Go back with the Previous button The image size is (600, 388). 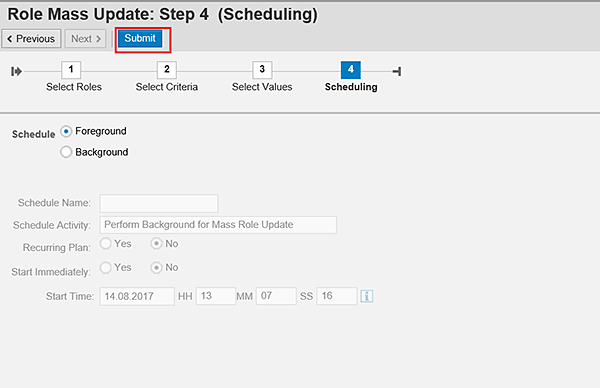point(31,39)
